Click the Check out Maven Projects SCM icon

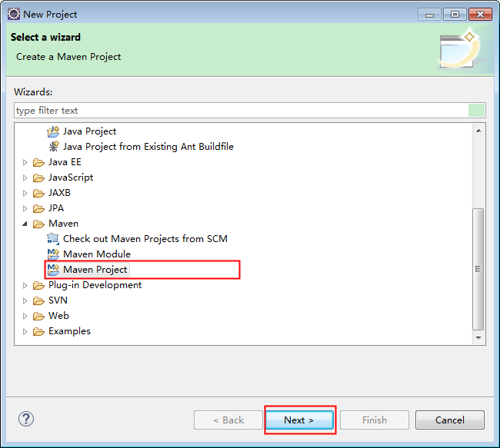(53, 239)
